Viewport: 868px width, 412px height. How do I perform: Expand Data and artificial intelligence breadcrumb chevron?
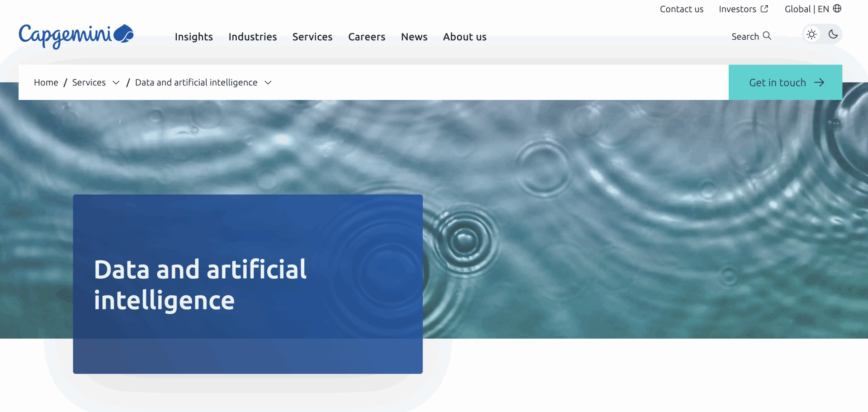pos(268,83)
